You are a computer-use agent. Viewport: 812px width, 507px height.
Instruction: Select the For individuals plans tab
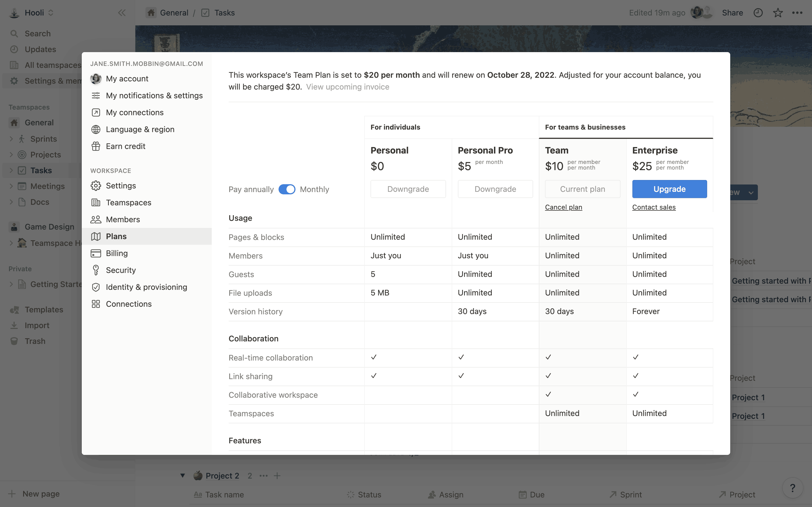click(395, 127)
